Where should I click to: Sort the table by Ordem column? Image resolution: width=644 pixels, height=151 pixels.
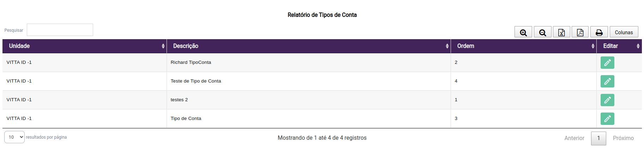tap(523, 46)
